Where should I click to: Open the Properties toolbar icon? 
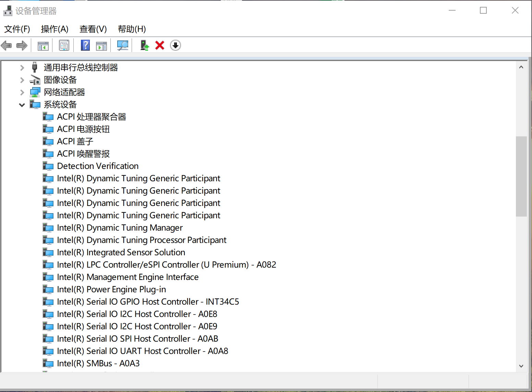(64, 45)
